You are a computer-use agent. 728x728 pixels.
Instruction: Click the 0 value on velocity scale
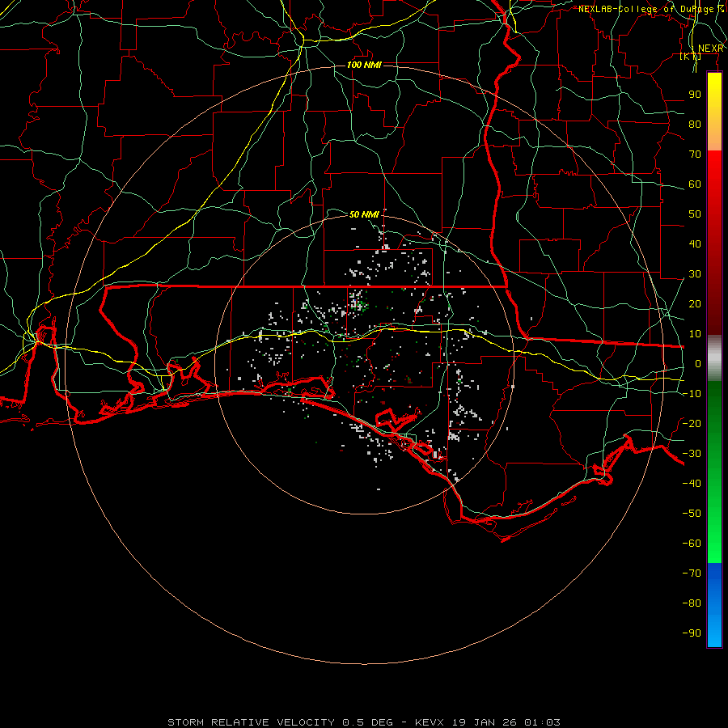[698, 364]
